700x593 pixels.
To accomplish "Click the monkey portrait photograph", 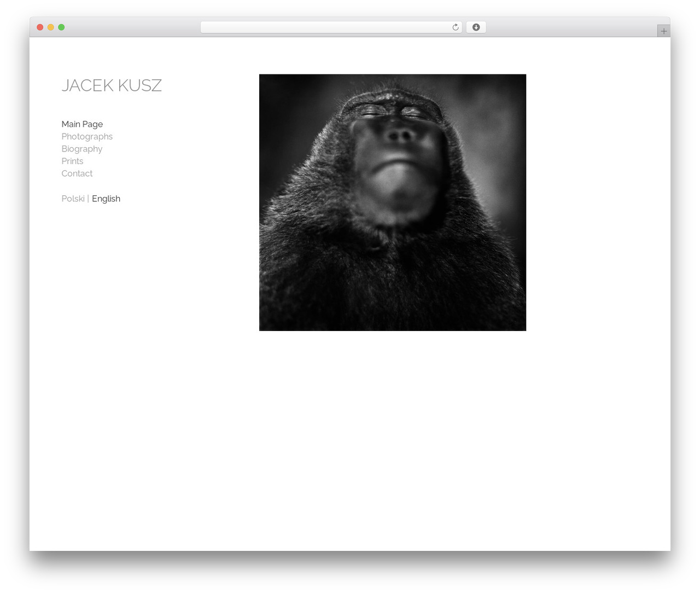I will (393, 202).
